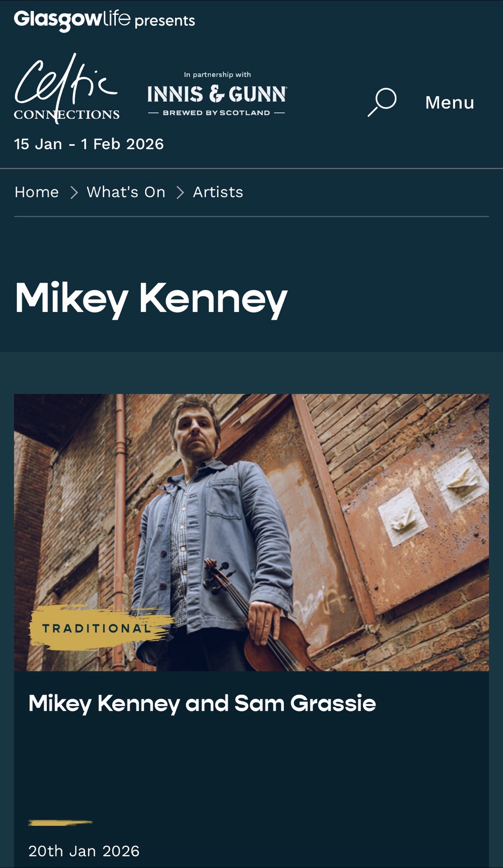Viewport: 503px width, 868px height.
Task: Click the 20th Jan 2026 event date
Action: click(84, 851)
